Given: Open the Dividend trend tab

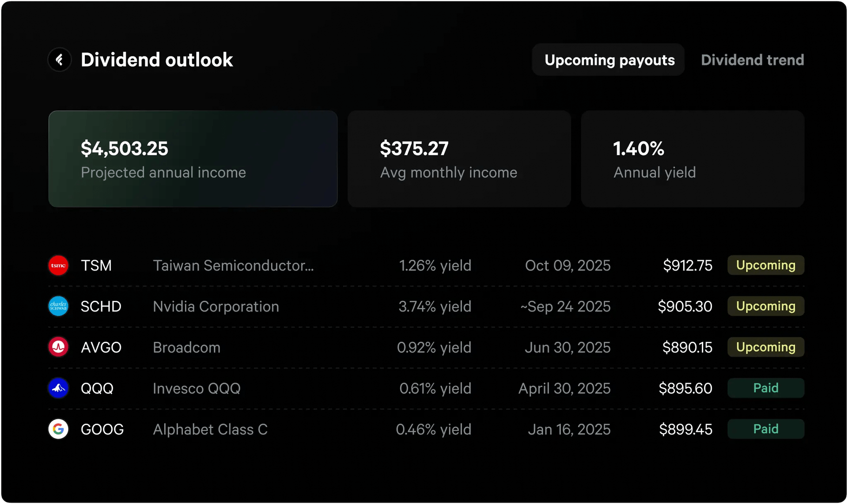Looking at the screenshot, I should tap(752, 60).
